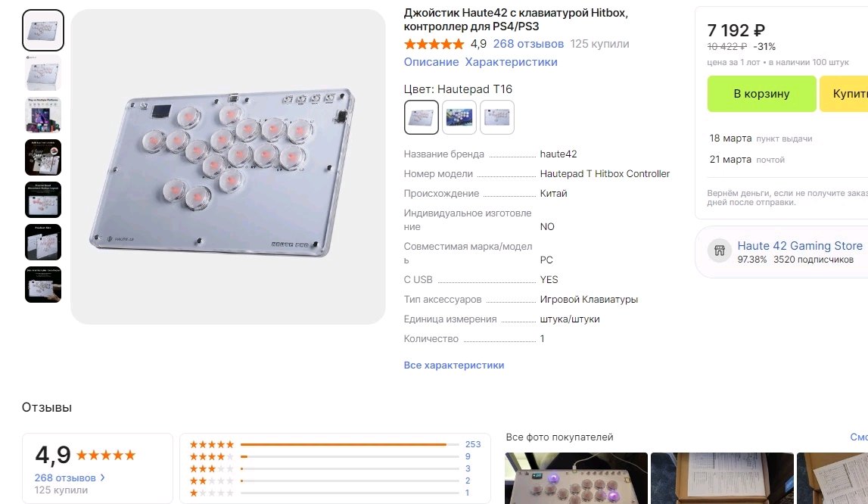
Task: View the fifth gallery thumbnail of button layout
Action: pos(43,200)
